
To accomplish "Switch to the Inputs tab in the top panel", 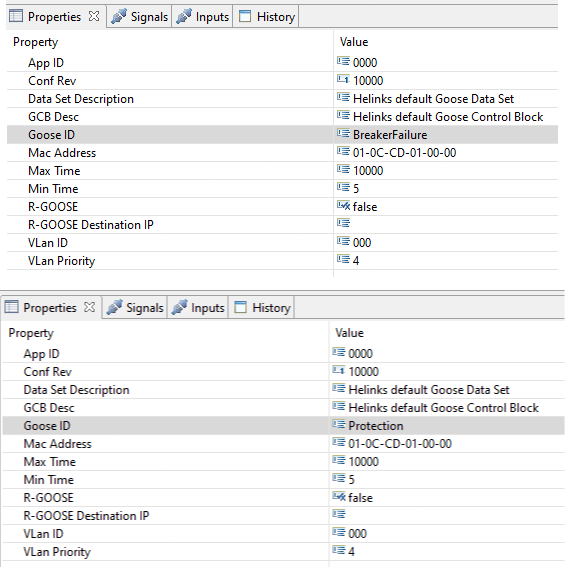I will click(202, 17).
